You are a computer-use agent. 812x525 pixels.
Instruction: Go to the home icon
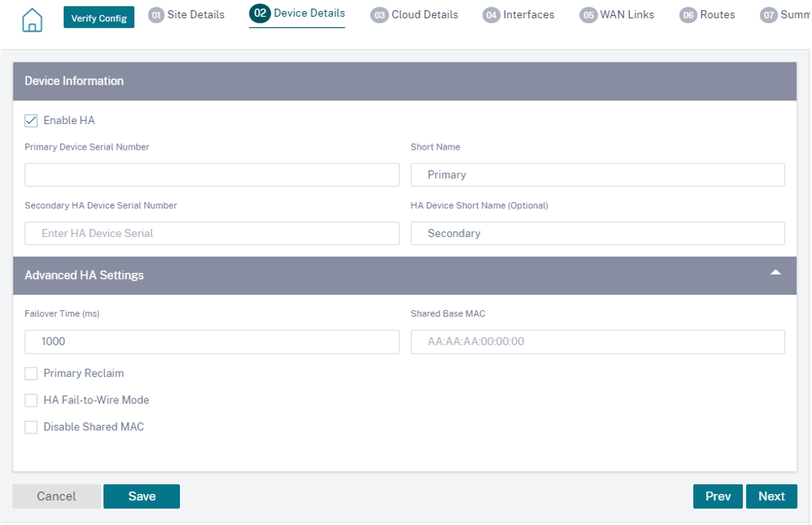pyautogui.click(x=32, y=20)
